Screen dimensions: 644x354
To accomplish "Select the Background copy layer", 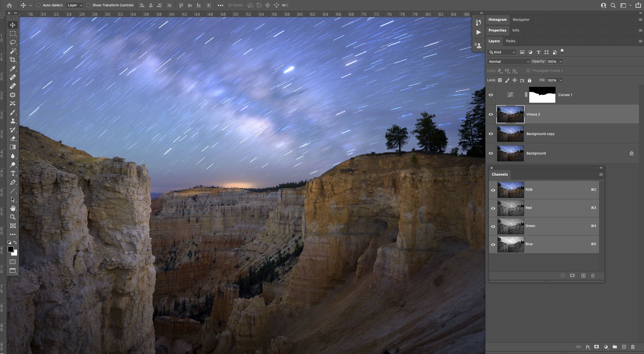I will [540, 134].
